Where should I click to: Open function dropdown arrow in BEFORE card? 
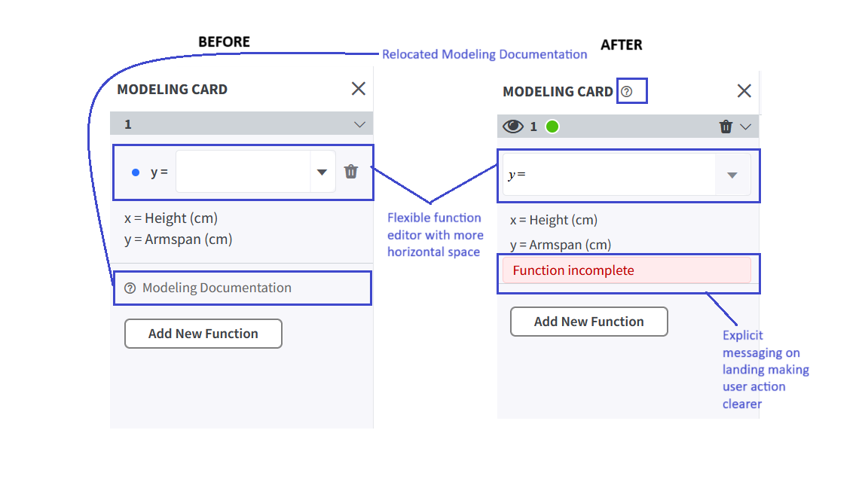pyautogui.click(x=322, y=172)
